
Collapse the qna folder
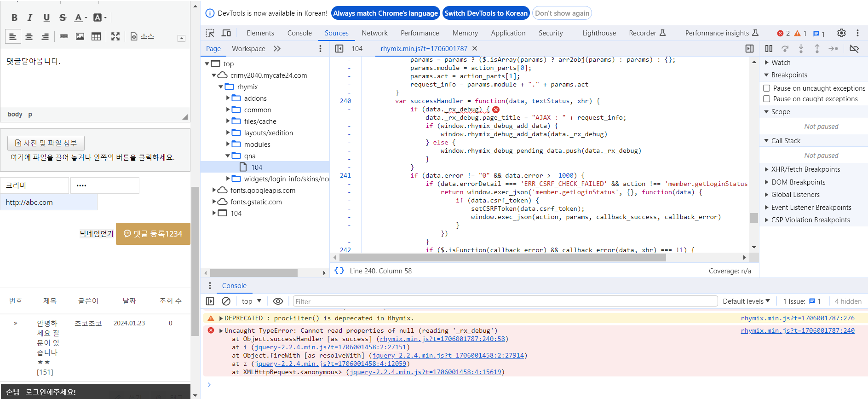228,156
